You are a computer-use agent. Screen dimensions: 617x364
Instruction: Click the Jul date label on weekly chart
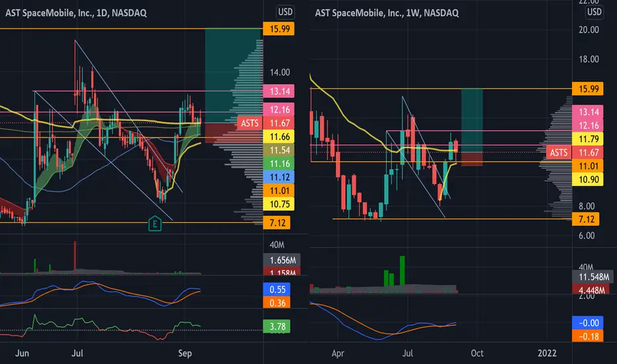(407, 353)
